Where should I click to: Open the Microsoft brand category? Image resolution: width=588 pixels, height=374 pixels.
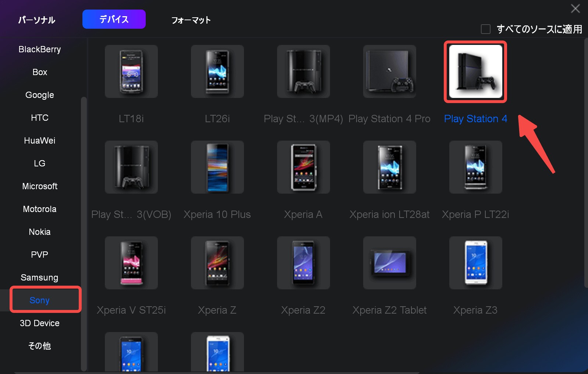(x=40, y=186)
